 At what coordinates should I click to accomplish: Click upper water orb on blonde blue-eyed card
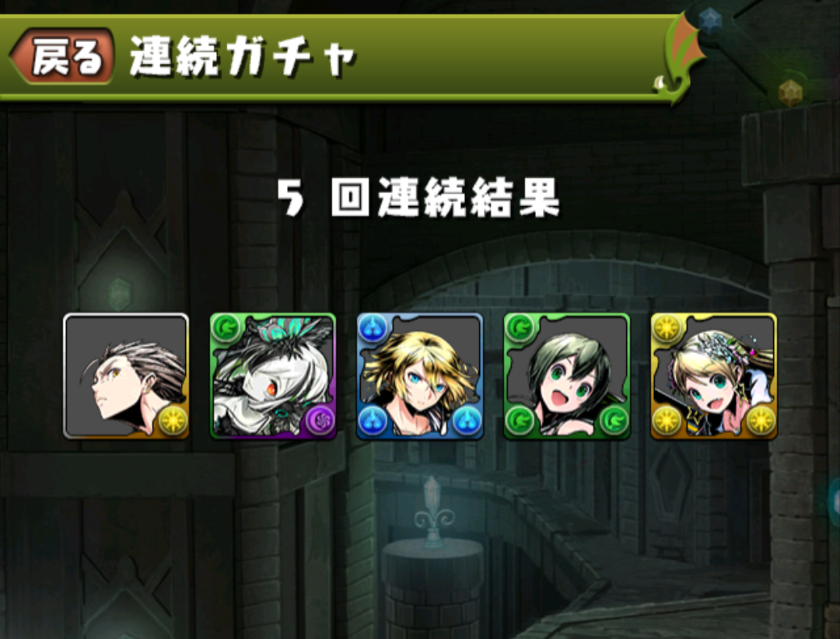pos(373,329)
